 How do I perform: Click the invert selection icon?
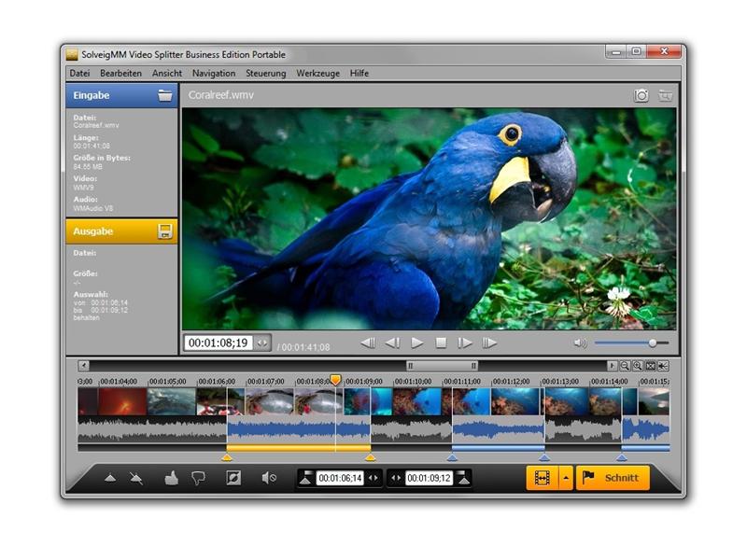pos(233,478)
